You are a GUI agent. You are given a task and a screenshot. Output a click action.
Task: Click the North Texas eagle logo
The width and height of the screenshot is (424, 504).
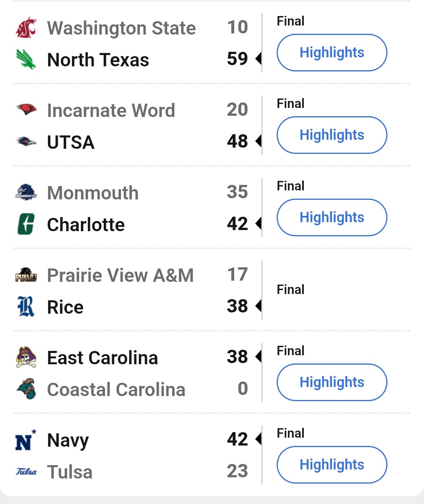26,59
